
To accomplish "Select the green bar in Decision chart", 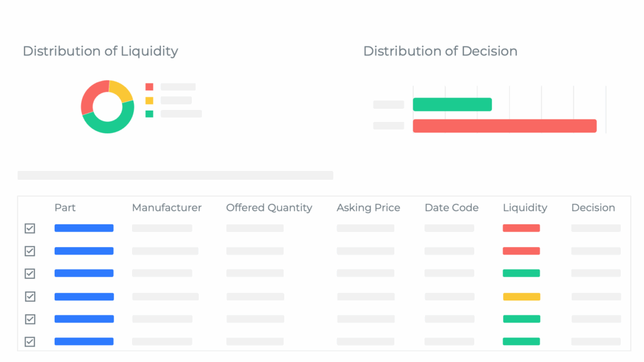I will (x=452, y=104).
